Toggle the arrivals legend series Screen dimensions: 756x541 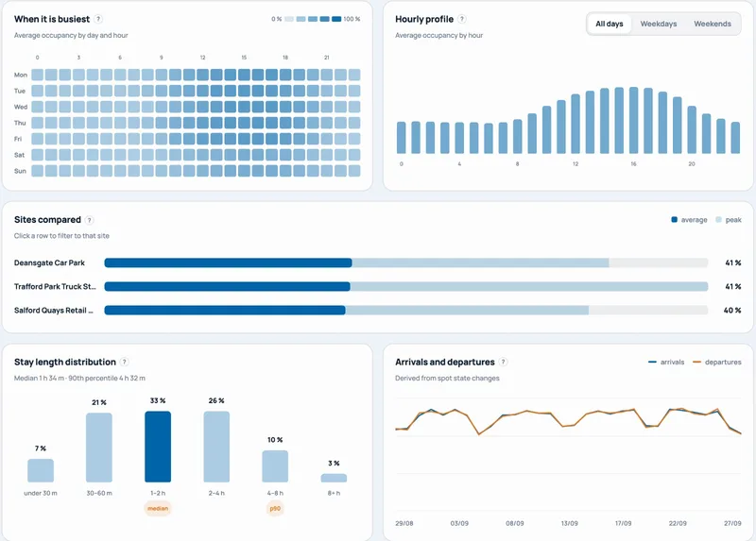tap(666, 363)
